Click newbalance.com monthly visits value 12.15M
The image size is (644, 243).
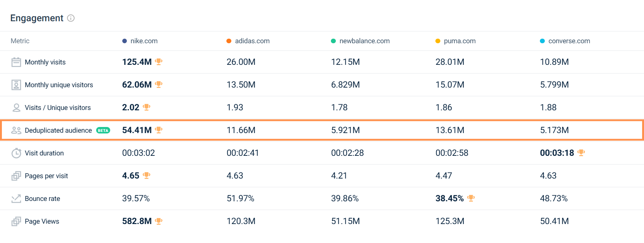point(345,62)
